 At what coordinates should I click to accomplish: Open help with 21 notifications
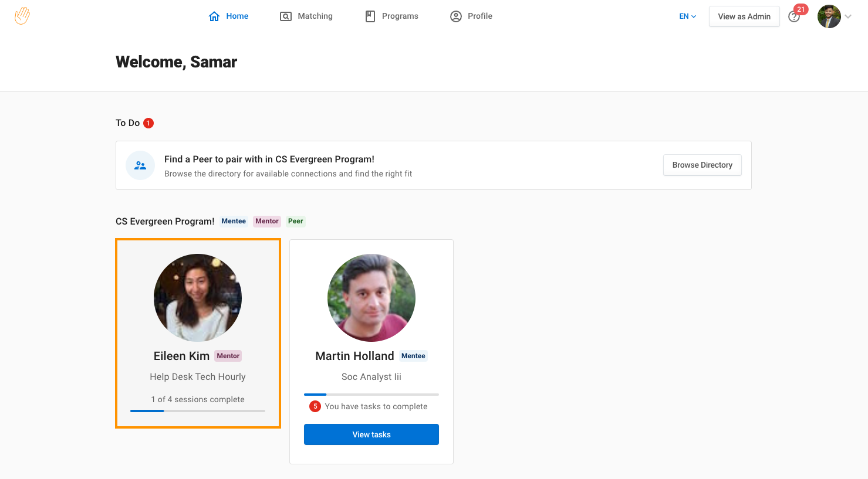click(x=795, y=16)
